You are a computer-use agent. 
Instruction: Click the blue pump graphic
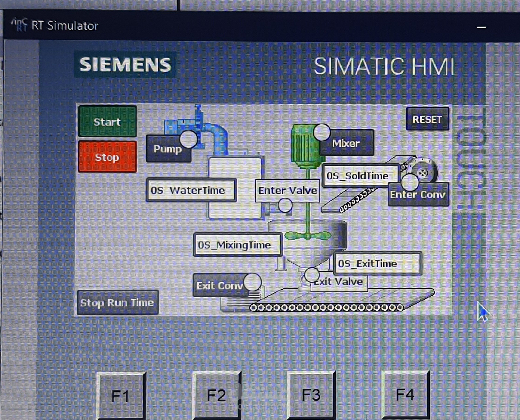[x=196, y=130]
